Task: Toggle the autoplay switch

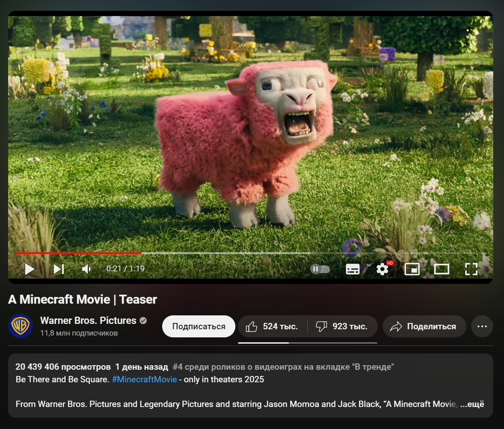Action: coord(320,269)
